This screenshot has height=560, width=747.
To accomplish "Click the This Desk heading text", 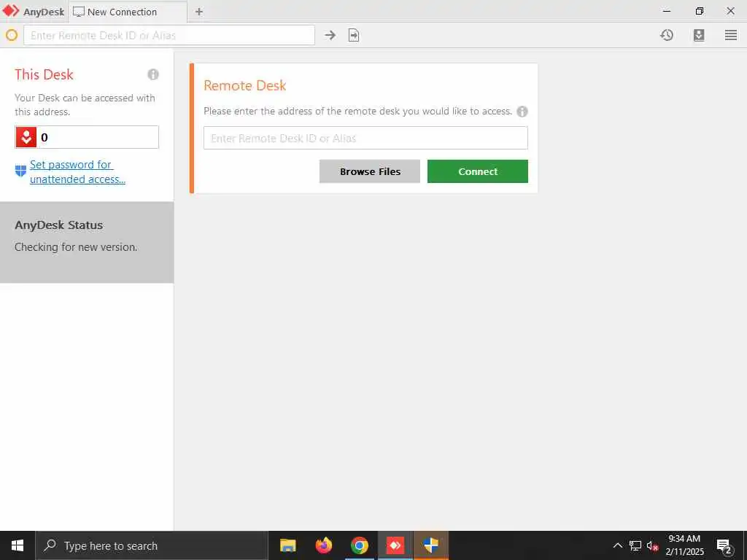I will (x=44, y=75).
